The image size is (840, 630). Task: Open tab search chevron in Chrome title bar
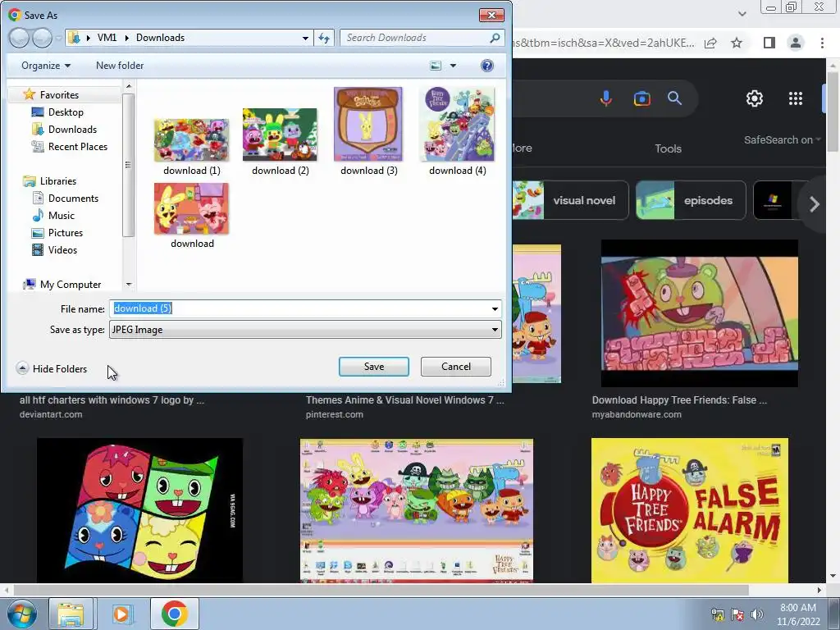742,14
